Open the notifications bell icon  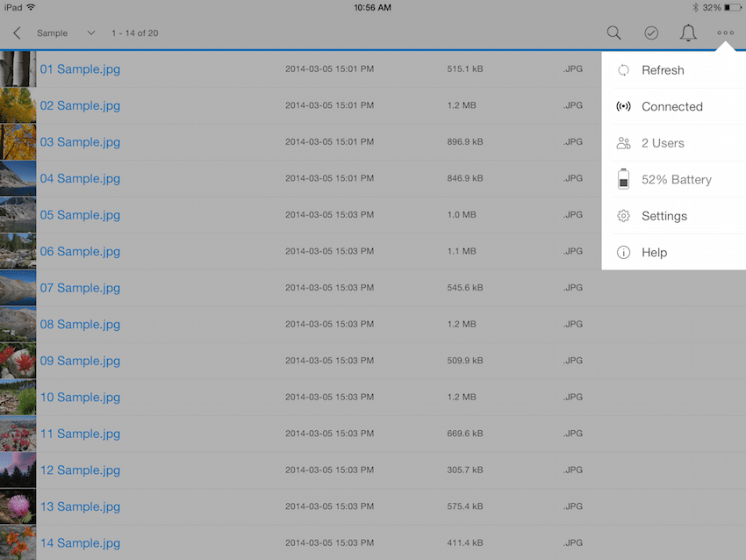[688, 32]
